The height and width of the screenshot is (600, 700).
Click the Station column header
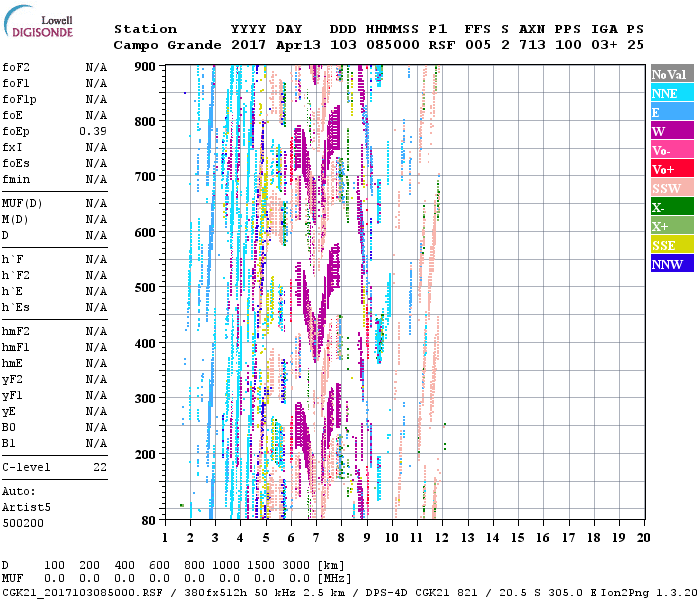[x=146, y=29]
